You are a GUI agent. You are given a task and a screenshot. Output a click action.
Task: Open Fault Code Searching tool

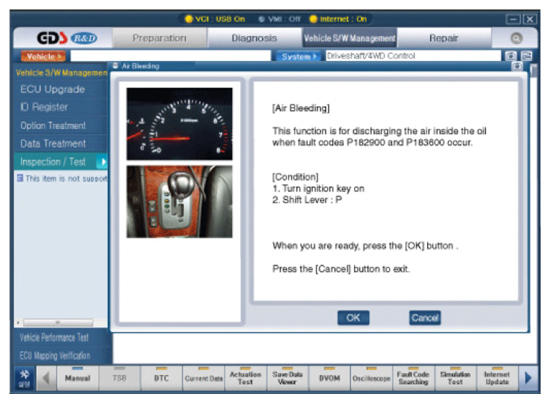[413, 378]
